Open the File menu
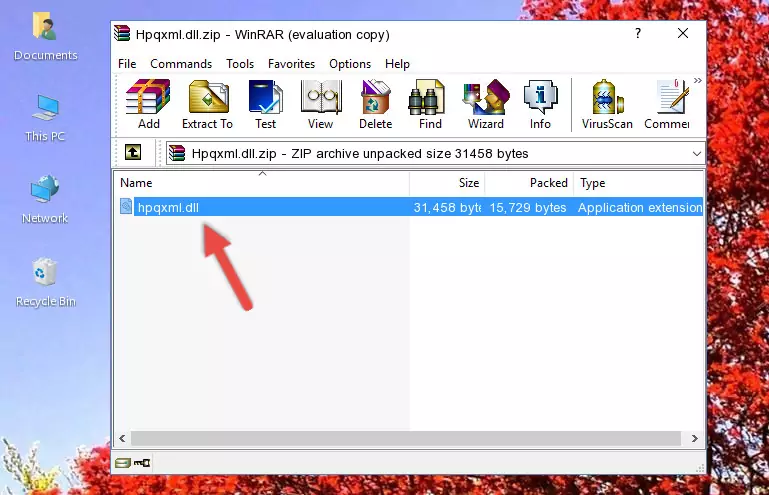Viewport: 769px width, 495px height. tap(127, 64)
